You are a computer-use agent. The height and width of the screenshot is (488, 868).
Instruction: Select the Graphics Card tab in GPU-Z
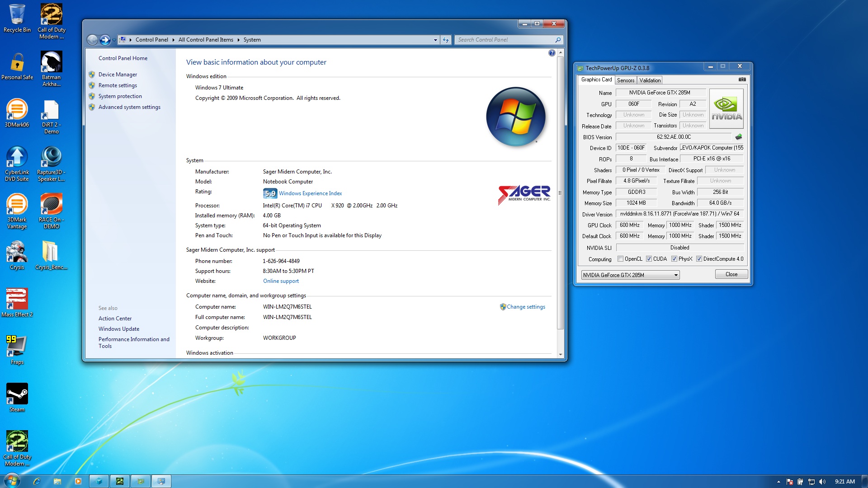[x=596, y=80]
